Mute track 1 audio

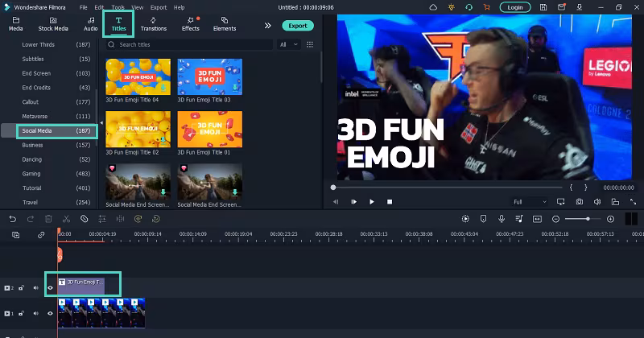[x=35, y=313]
